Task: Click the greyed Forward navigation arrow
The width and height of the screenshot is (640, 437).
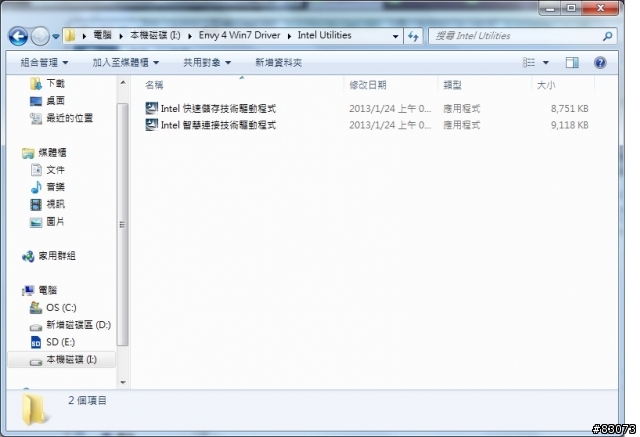Action: [40, 37]
